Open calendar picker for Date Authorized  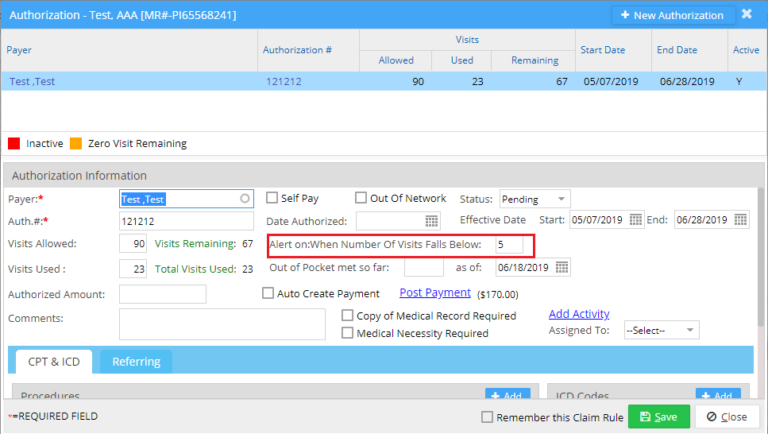(432, 221)
